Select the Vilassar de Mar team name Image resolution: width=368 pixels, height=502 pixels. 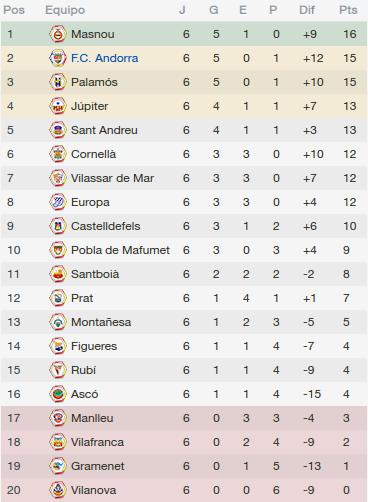112,178
